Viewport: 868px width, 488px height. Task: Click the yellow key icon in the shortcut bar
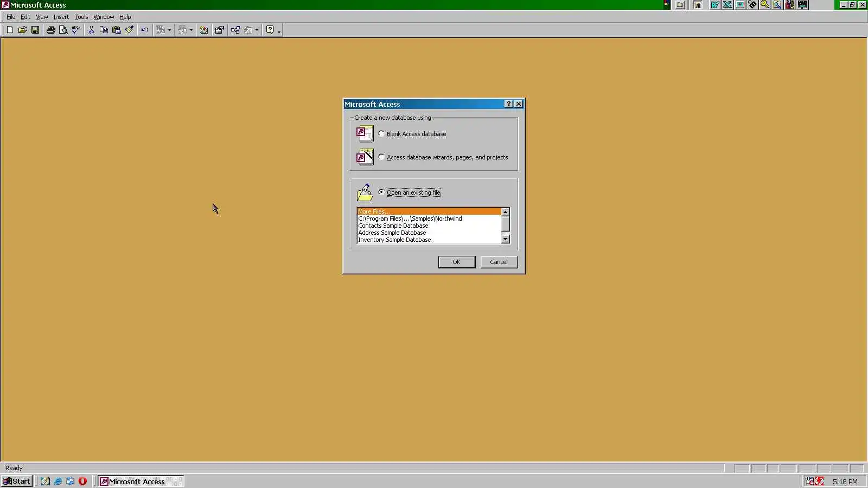click(765, 5)
